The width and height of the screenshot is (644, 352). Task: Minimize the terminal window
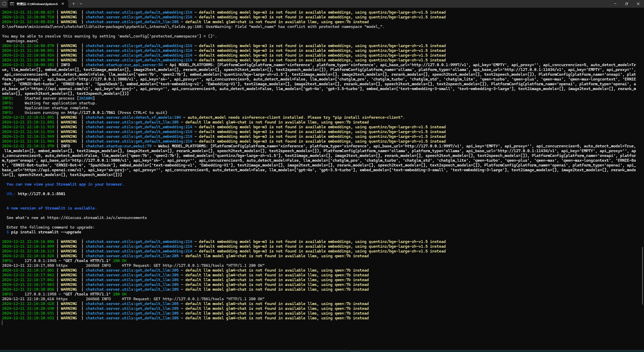pos(615,4)
